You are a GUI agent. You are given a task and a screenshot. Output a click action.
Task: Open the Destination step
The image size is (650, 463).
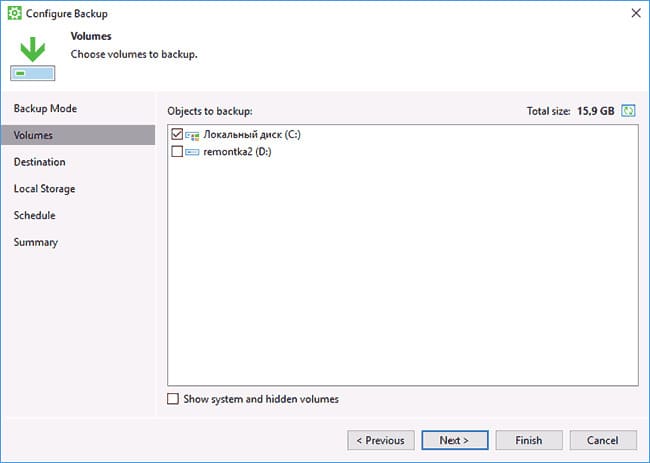point(40,162)
